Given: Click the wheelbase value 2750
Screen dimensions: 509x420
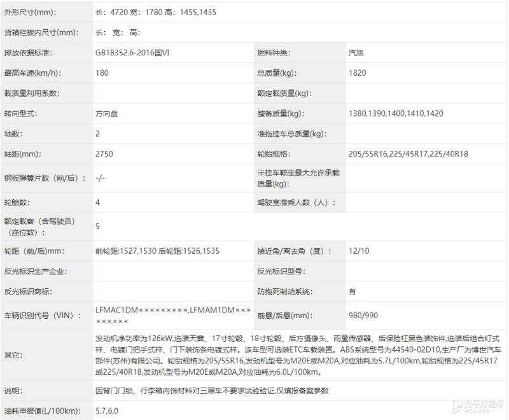Looking at the screenshot, I should [102, 153].
